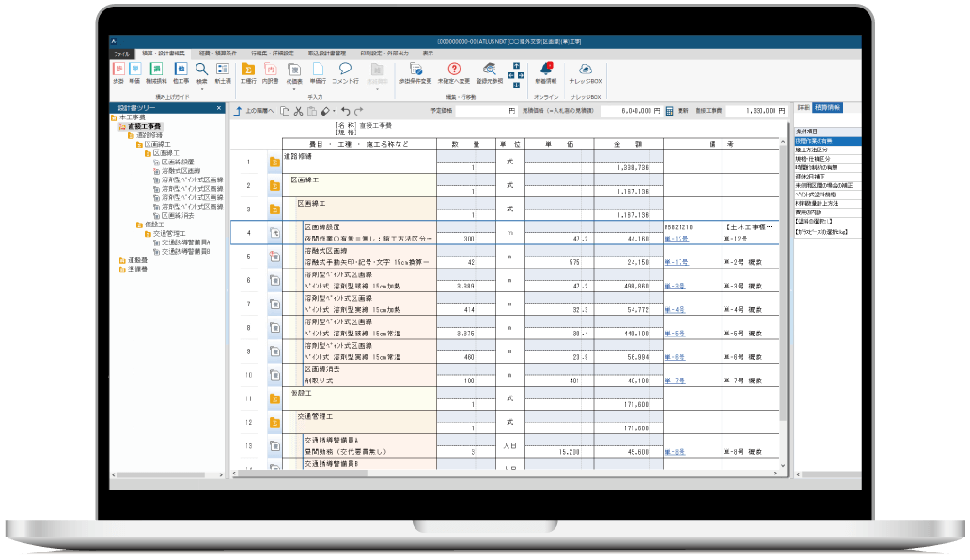Click the scissors cut icon

pyautogui.click(x=297, y=111)
